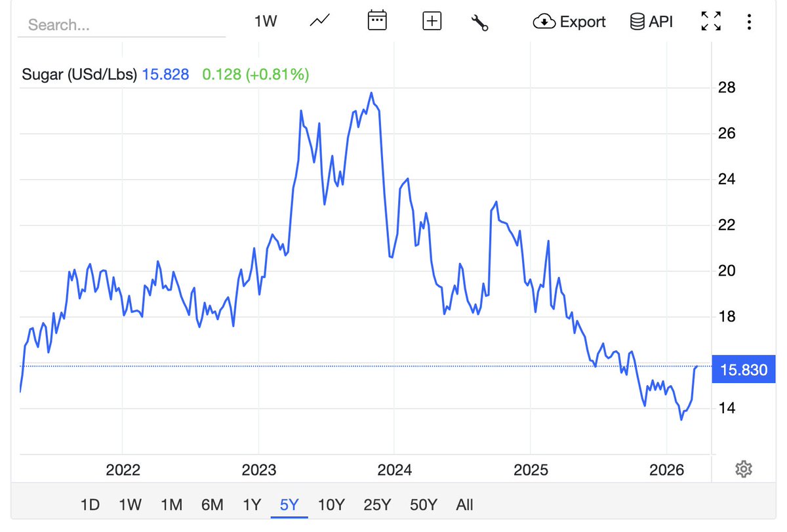The width and height of the screenshot is (787, 532).
Task: Click the 2022 x-axis label
Action: click(x=123, y=470)
